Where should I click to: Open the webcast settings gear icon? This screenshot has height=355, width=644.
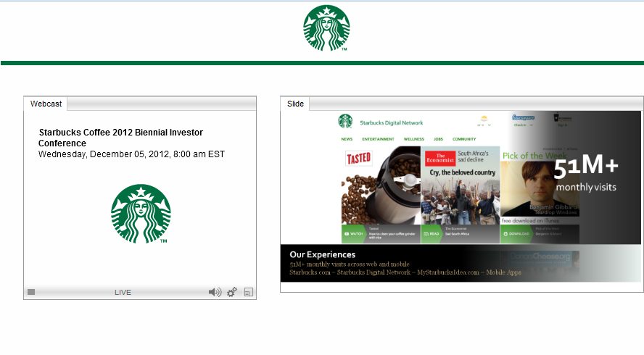(x=232, y=292)
